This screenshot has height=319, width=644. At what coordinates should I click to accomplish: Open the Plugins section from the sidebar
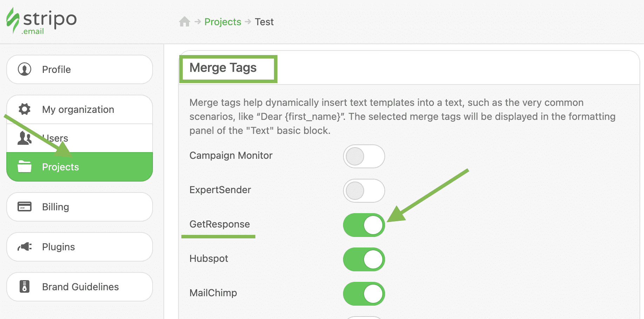(58, 246)
